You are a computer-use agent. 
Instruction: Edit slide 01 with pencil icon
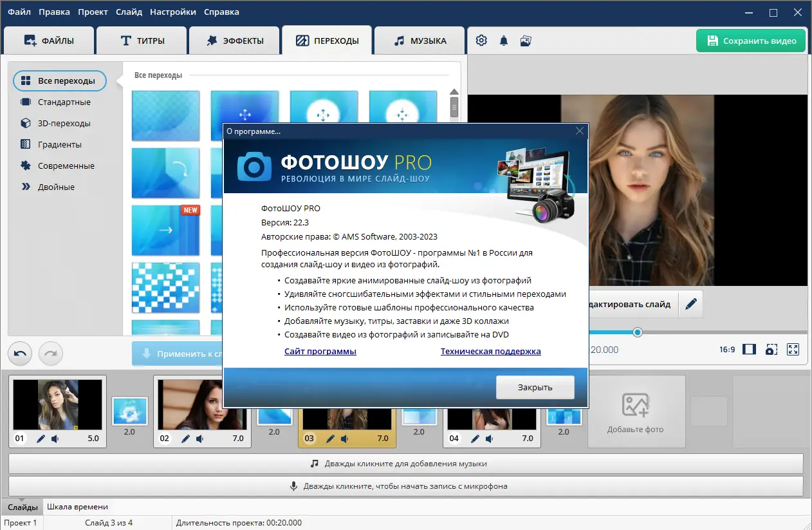41,439
